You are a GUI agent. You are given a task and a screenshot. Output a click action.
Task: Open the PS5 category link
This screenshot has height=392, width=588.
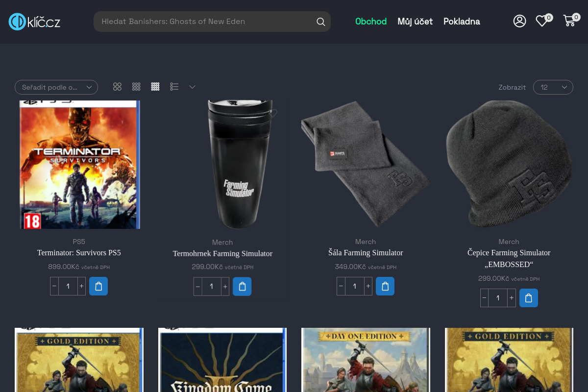pyautogui.click(x=79, y=242)
